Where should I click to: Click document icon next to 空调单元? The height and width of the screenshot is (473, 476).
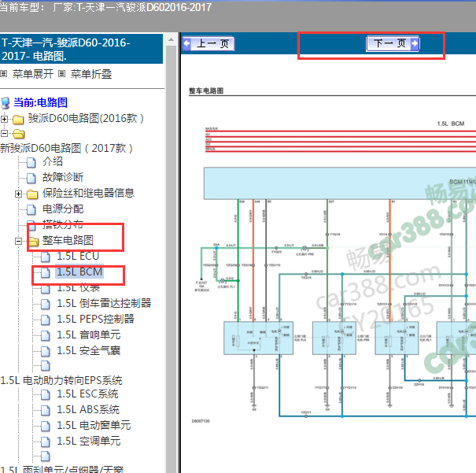(45, 442)
